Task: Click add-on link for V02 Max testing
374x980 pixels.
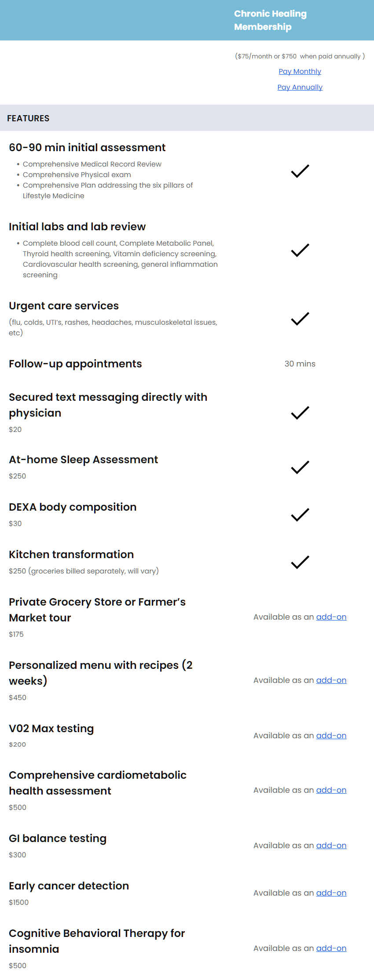Action: pyautogui.click(x=331, y=736)
